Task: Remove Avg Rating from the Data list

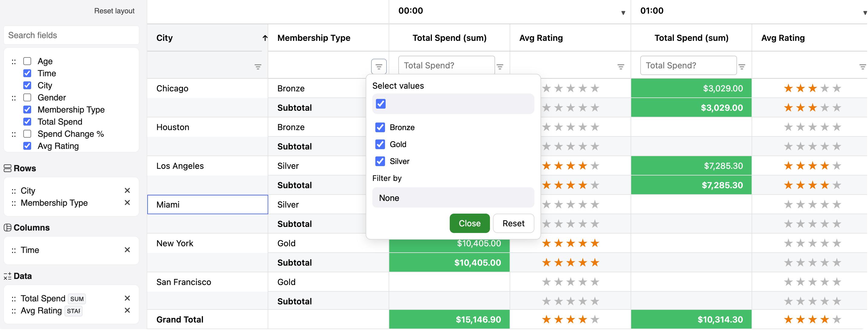Action: [127, 310]
